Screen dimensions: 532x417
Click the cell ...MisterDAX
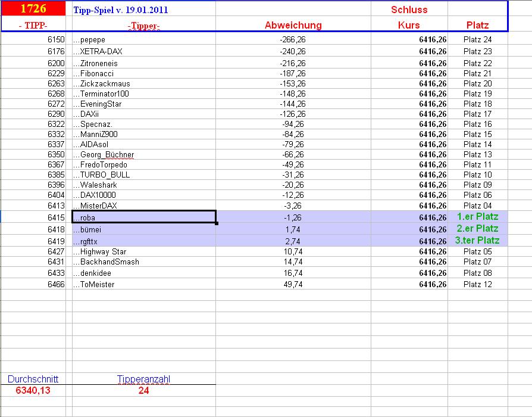(144, 206)
